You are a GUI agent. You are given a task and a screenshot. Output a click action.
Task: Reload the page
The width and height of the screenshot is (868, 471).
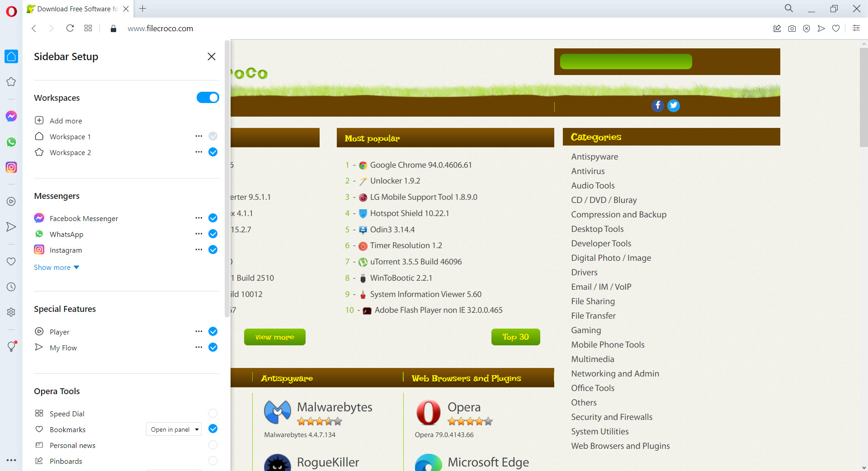click(x=70, y=28)
